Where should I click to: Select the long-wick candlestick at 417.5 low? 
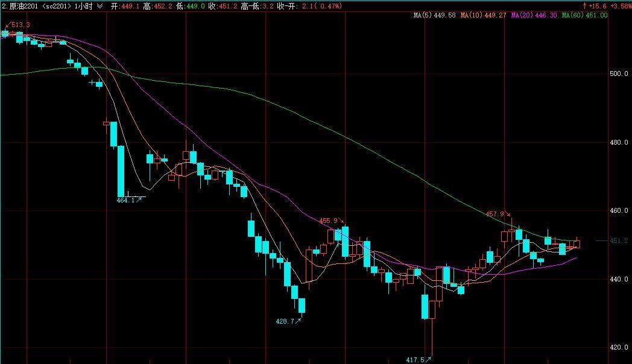point(432,328)
